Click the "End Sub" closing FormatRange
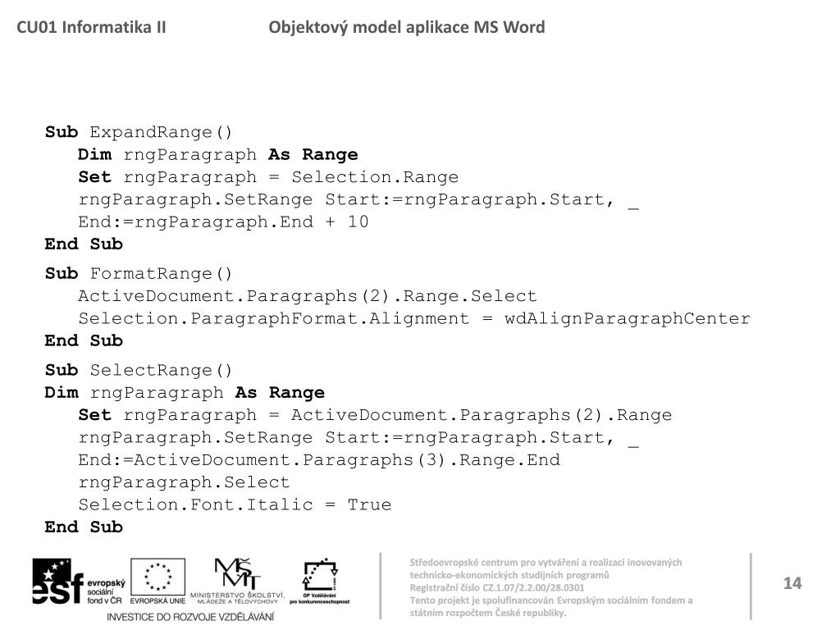The height and width of the screenshot is (630, 840). (x=84, y=340)
